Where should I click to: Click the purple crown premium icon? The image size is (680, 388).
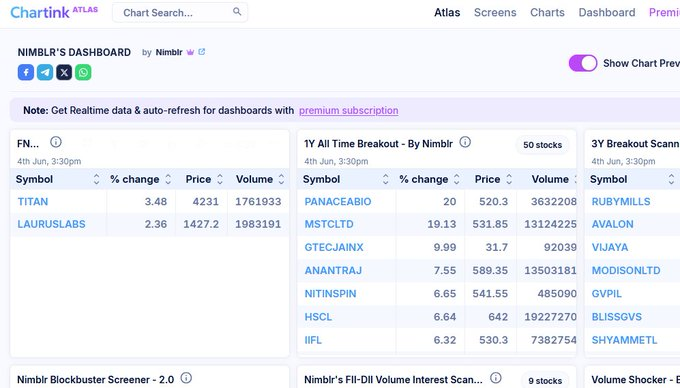(190, 52)
